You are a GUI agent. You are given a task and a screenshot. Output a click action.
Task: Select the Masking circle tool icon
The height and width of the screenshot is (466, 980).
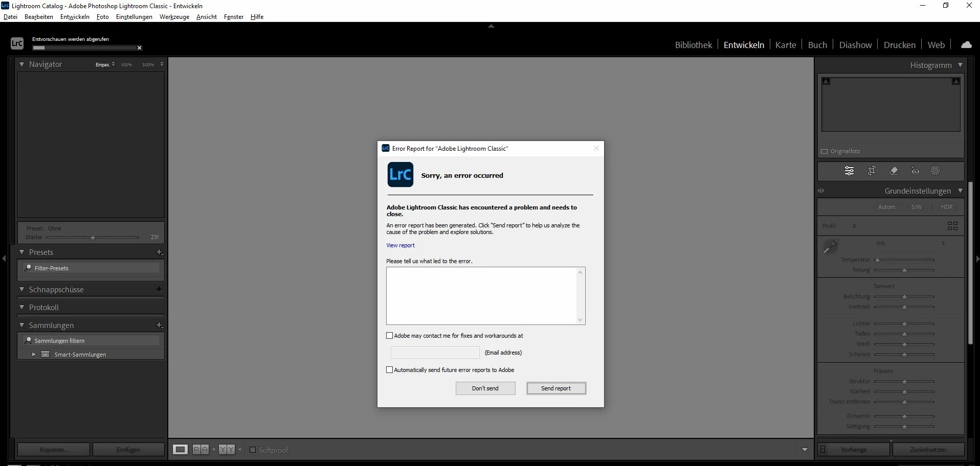point(935,171)
